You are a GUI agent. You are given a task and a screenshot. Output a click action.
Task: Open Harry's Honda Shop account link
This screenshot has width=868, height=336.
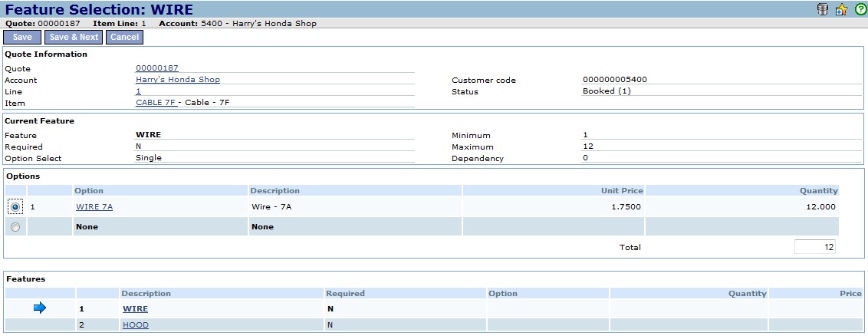[177, 80]
